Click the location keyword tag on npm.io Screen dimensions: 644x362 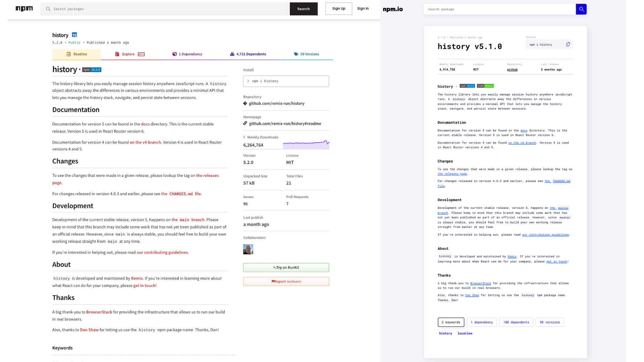(x=465, y=333)
